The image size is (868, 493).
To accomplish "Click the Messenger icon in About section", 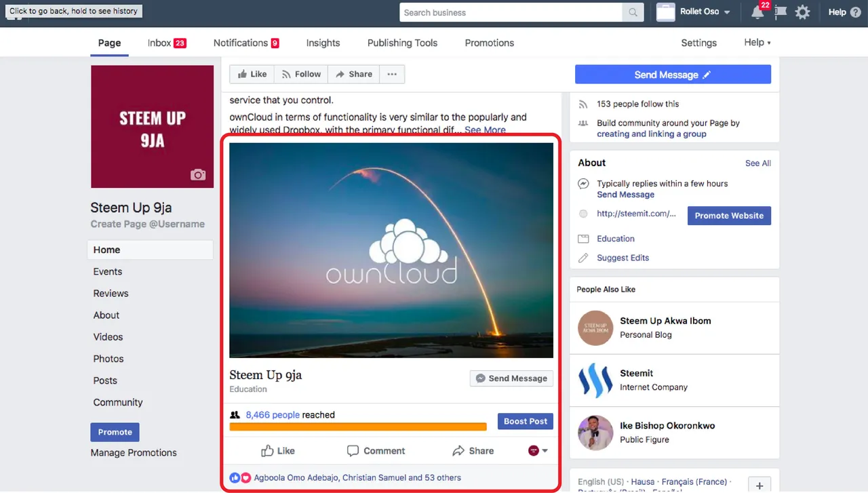I will tap(583, 184).
